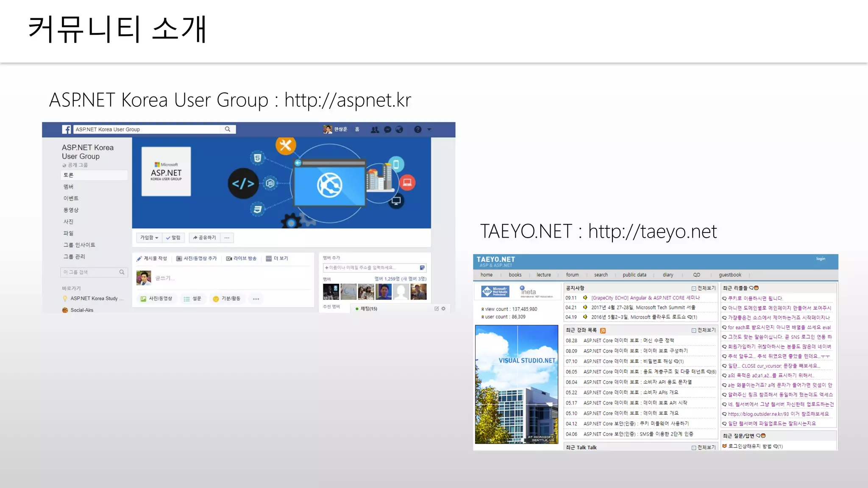
Task: Open GrapeCity ECHO Angular seminar notice
Action: (645, 298)
